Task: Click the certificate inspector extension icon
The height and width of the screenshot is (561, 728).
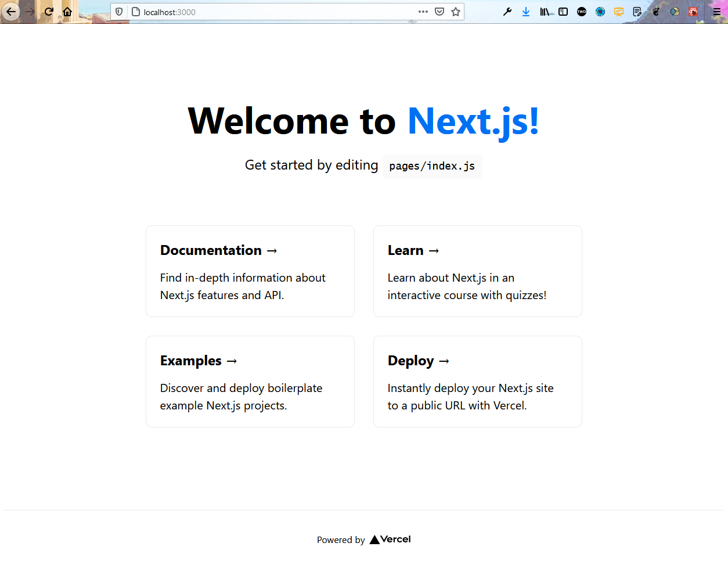Action: point(675,12)
